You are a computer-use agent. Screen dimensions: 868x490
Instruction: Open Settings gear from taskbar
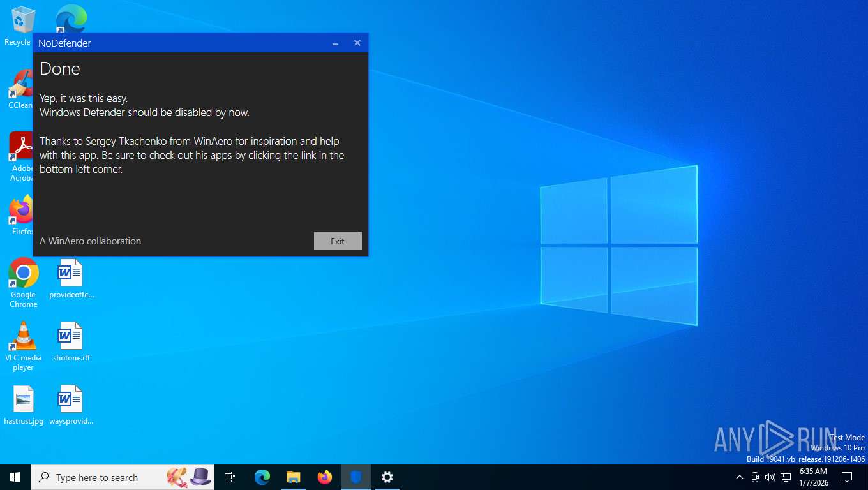[x=387, y=477]
